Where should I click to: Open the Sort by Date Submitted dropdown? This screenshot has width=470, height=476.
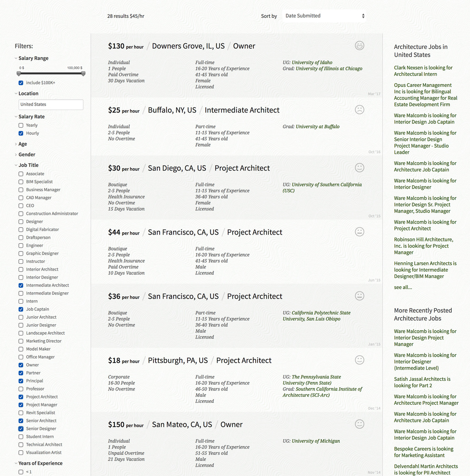coord(324,16)
